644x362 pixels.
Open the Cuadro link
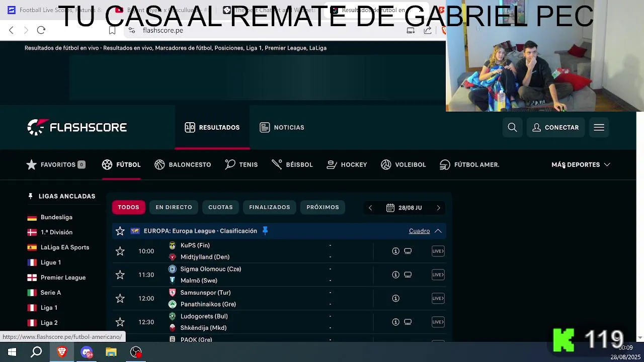coord(419,231)
